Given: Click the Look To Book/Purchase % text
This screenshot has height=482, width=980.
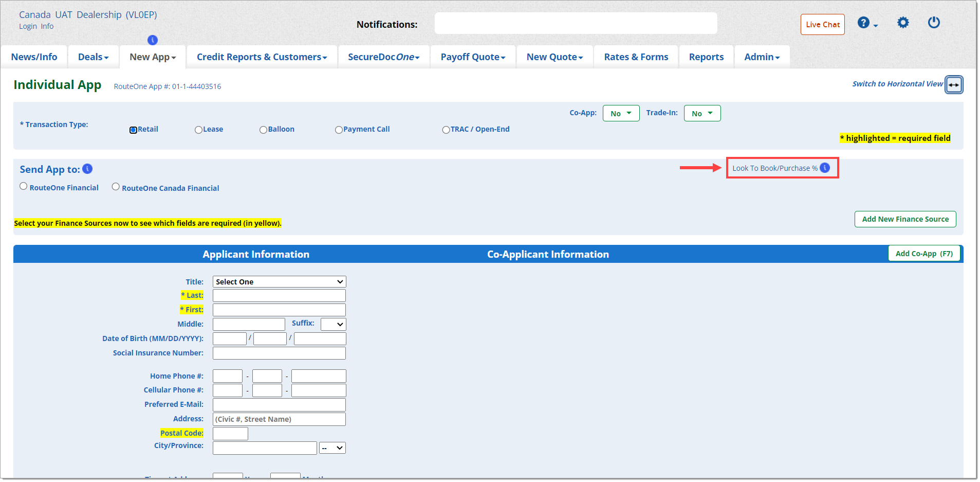Looking at the screenshot, I should pyautogui.click(x=775, y=168).
